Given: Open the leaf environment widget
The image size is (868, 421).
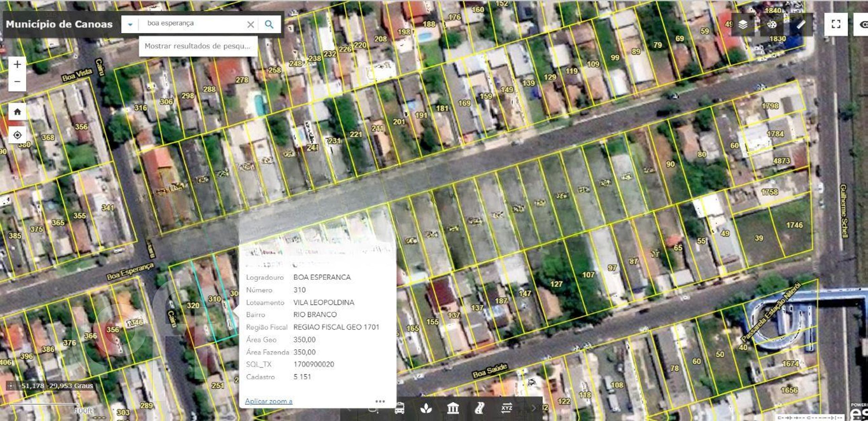Looking at the screenshot, I should [426, 408].
